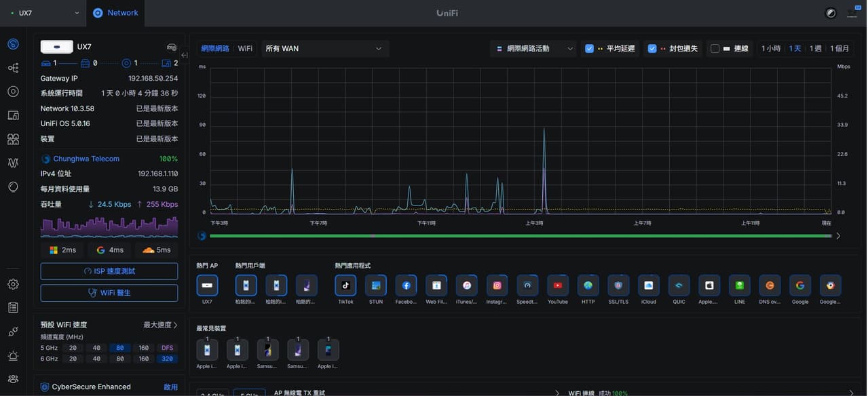The image size is (868, 396).
Task: Run ISP 速度測試
Action: tap(109, 271)
